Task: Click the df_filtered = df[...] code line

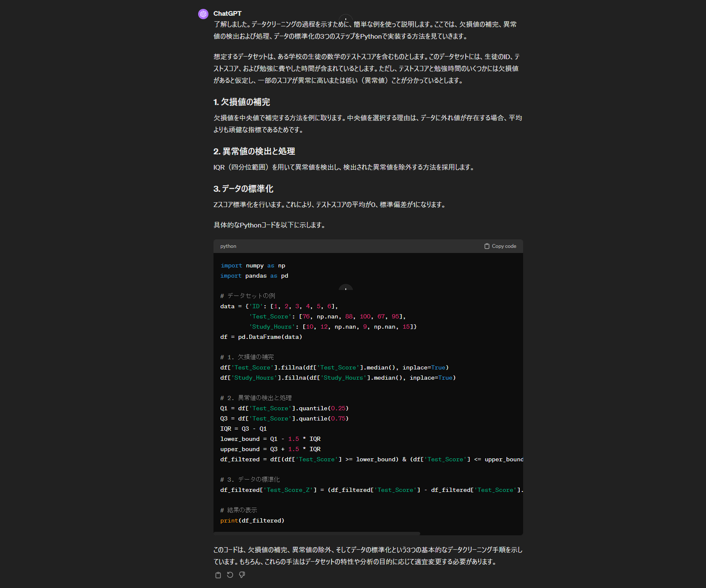Action: click(372, 460)
